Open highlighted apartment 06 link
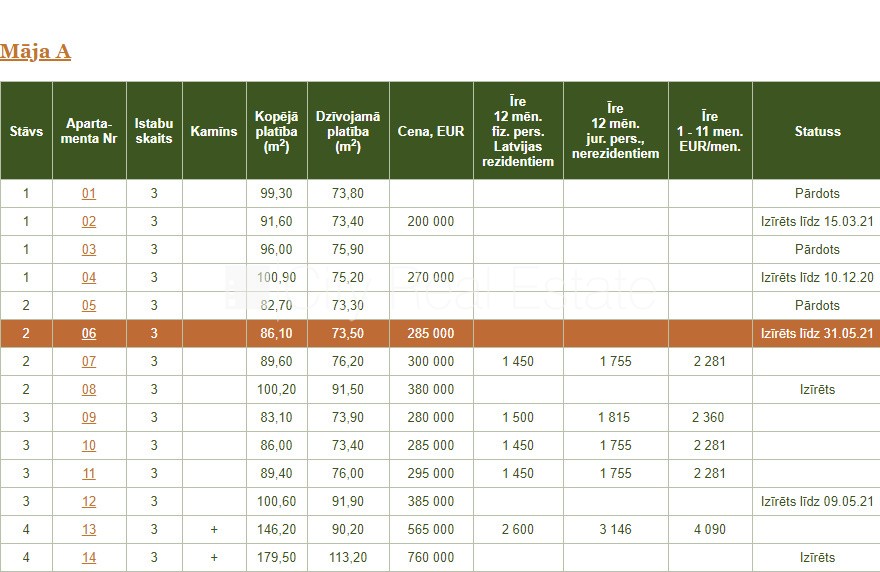880x572 pixels. point(89,334)
